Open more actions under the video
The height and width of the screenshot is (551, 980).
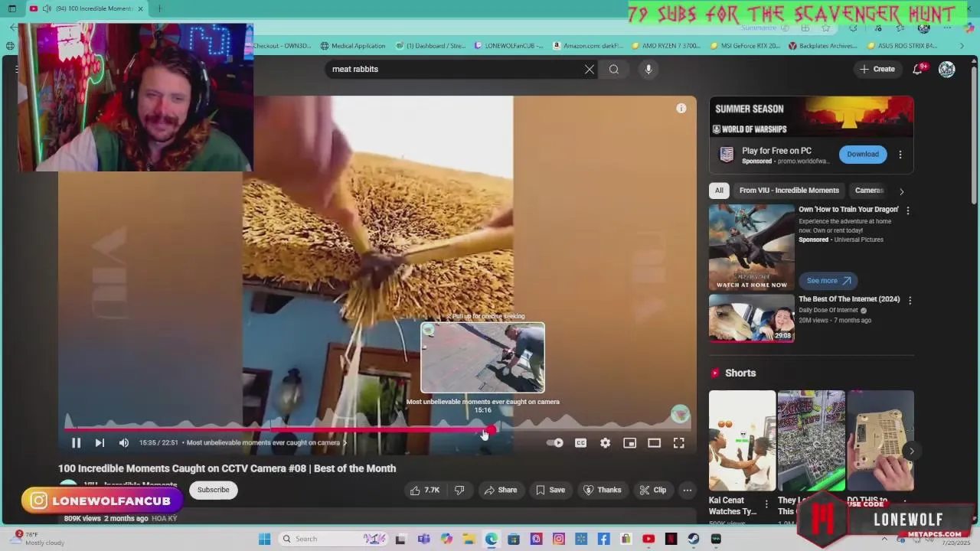(x=688, y=490)
